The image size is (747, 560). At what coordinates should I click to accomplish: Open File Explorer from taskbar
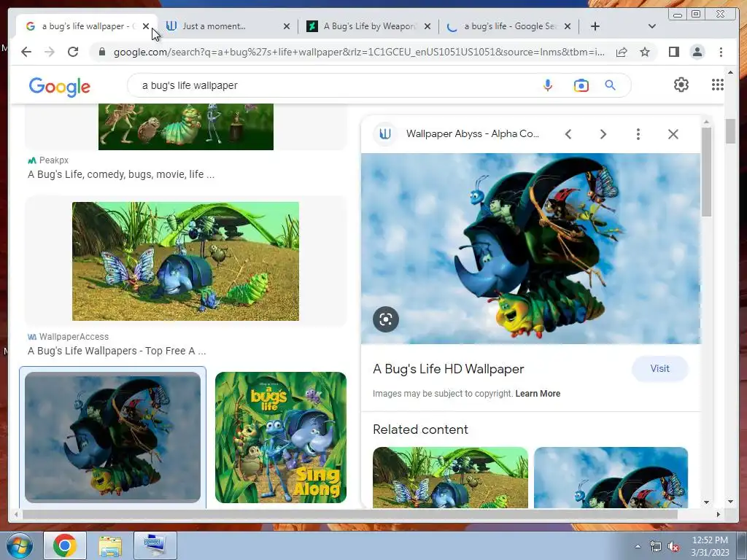(110, 545)
